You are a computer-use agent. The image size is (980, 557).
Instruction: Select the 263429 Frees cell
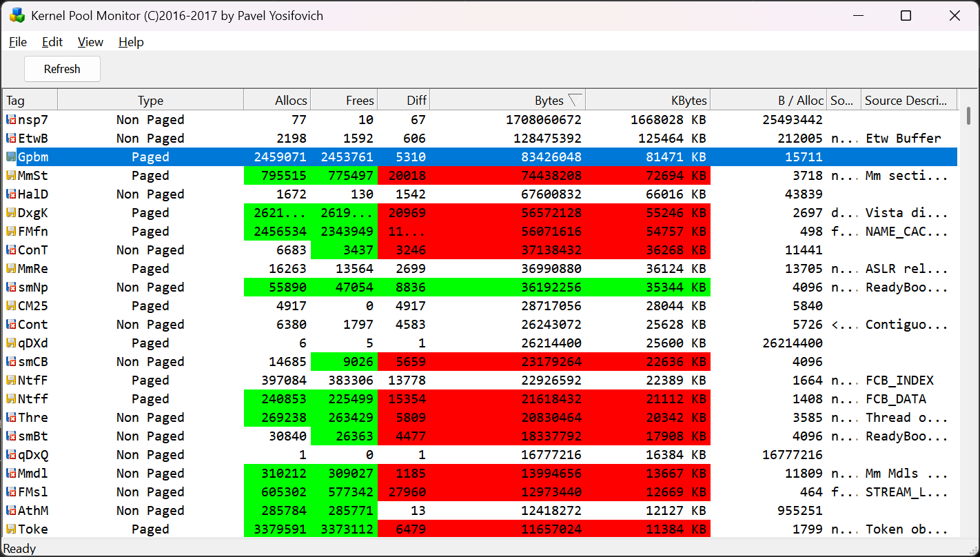(344, 418)
